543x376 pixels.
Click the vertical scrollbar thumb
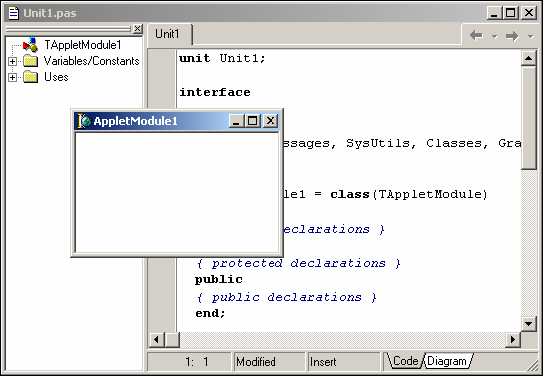[x=528, y=118]
